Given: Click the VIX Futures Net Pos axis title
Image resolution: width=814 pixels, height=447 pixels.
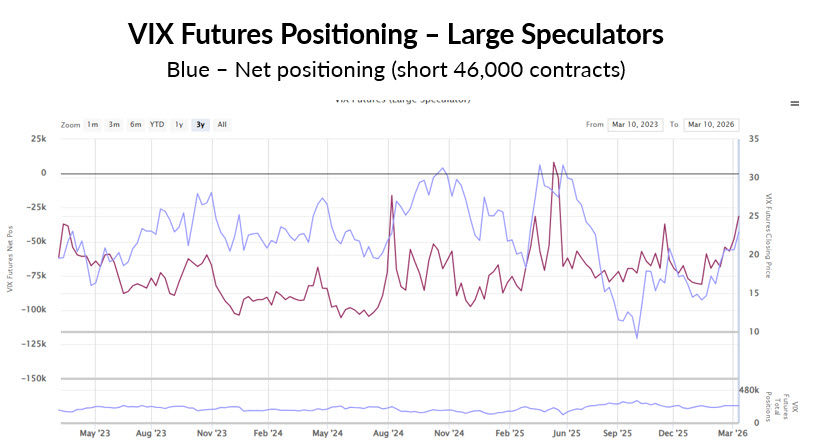Looking at the screenshot, I should coord(10,257).
